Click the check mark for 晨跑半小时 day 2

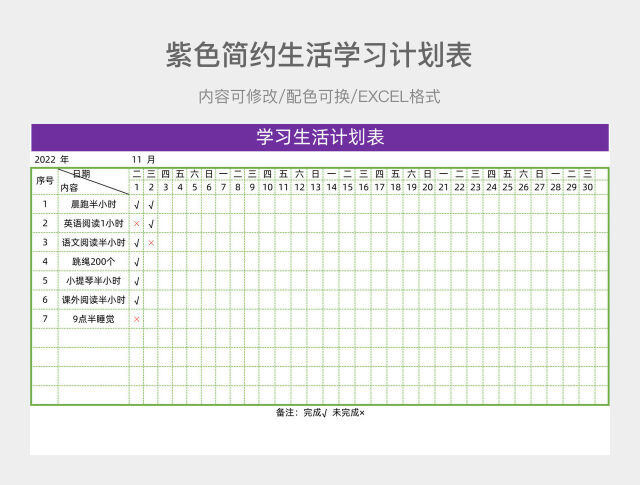[x=151, y=205]
